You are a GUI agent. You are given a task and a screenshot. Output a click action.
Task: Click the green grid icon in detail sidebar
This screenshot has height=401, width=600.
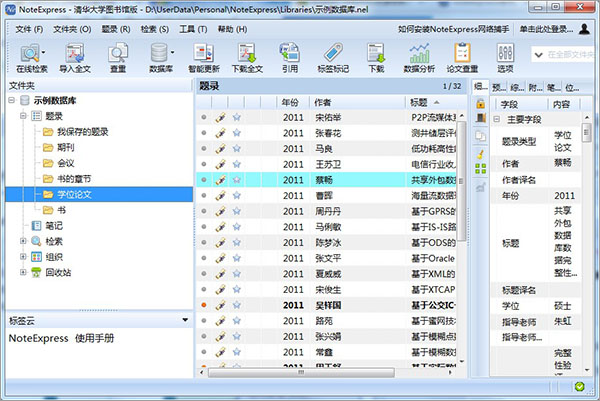pos(481,169)
